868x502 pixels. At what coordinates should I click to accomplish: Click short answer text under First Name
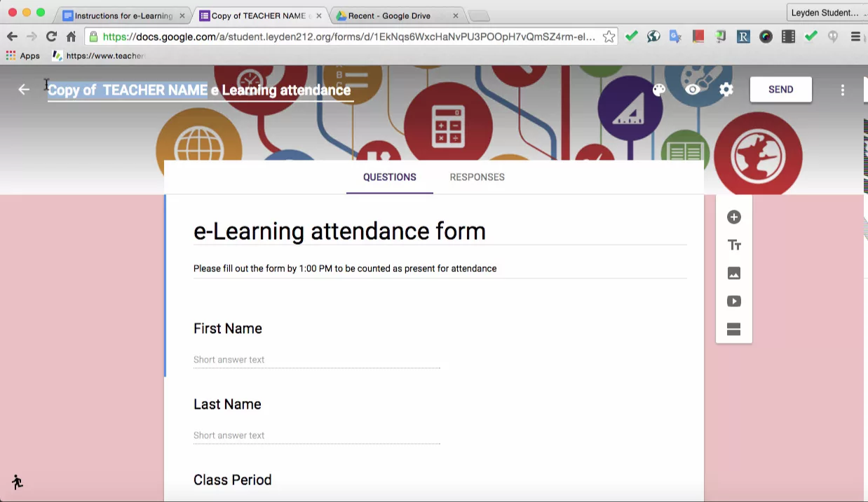(x=317, y=360)
